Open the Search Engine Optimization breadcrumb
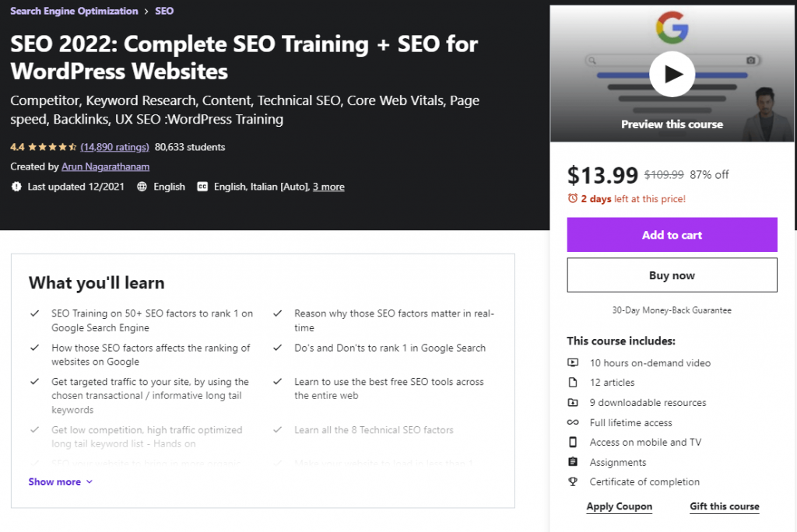The height and width of the screenshot is (532, 797). coord(74,11)
